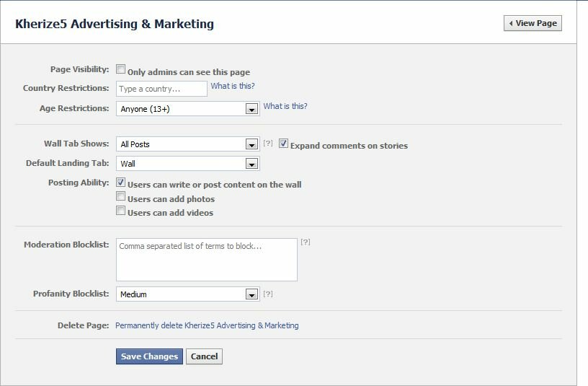Open the Age Restrictions dropdown

187,109
